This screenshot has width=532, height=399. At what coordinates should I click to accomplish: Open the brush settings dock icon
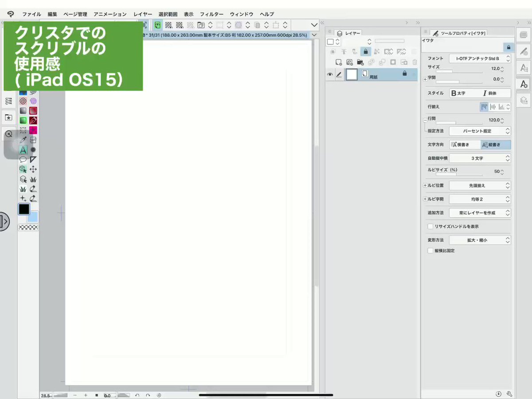[524, 51]
